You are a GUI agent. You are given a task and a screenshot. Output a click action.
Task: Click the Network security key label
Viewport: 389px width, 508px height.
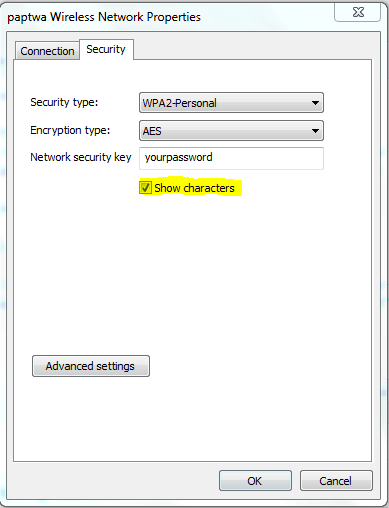point(81,157)
